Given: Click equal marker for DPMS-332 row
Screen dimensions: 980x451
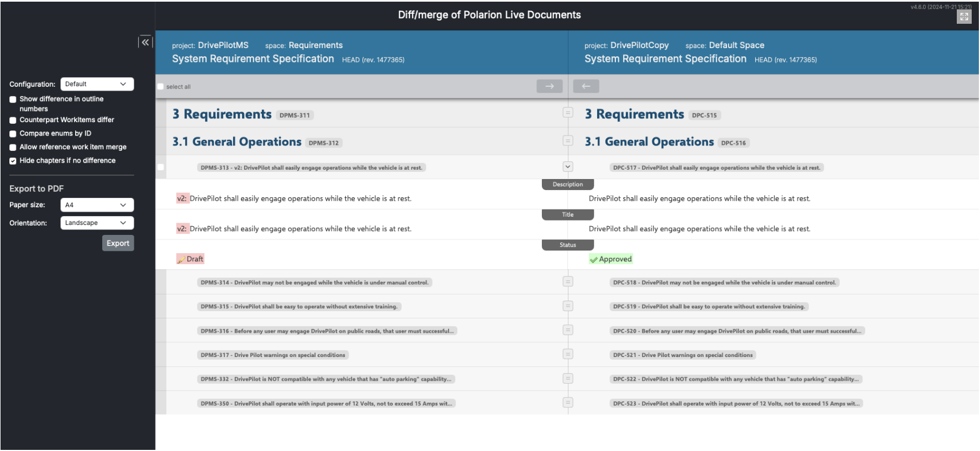Looking at the screenshot, I should [567, 379].
